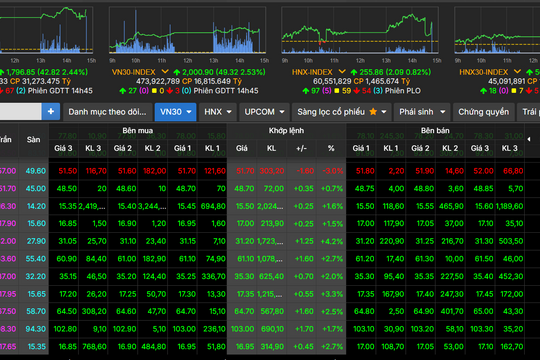
Task: Click the buy price cell 102.80
Action: 65,329
